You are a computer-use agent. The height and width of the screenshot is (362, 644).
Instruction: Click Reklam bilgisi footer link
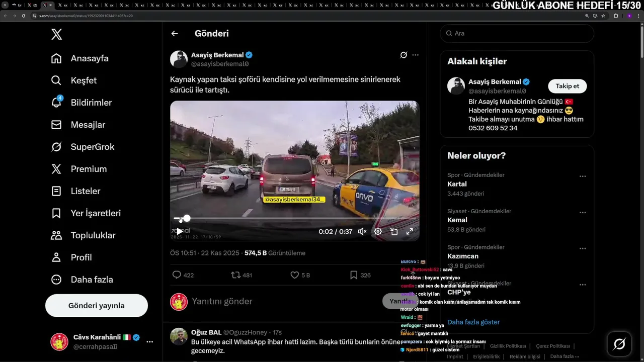(525, 356)
